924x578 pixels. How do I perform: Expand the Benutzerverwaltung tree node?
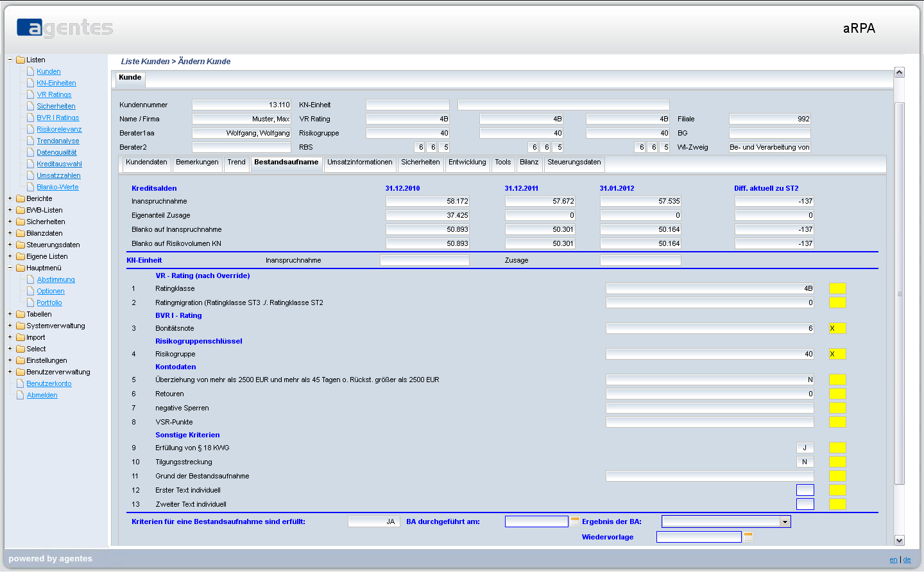click(x=10, y=372)
